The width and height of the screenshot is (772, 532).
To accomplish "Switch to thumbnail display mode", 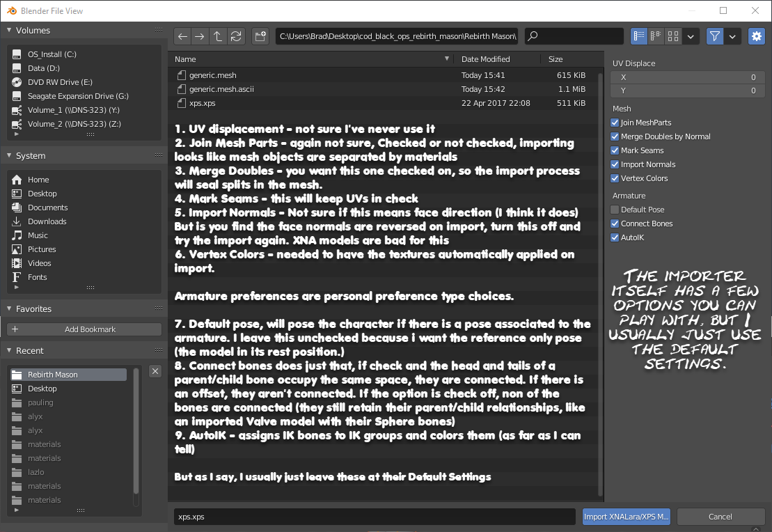I will [x=673, y=36].
